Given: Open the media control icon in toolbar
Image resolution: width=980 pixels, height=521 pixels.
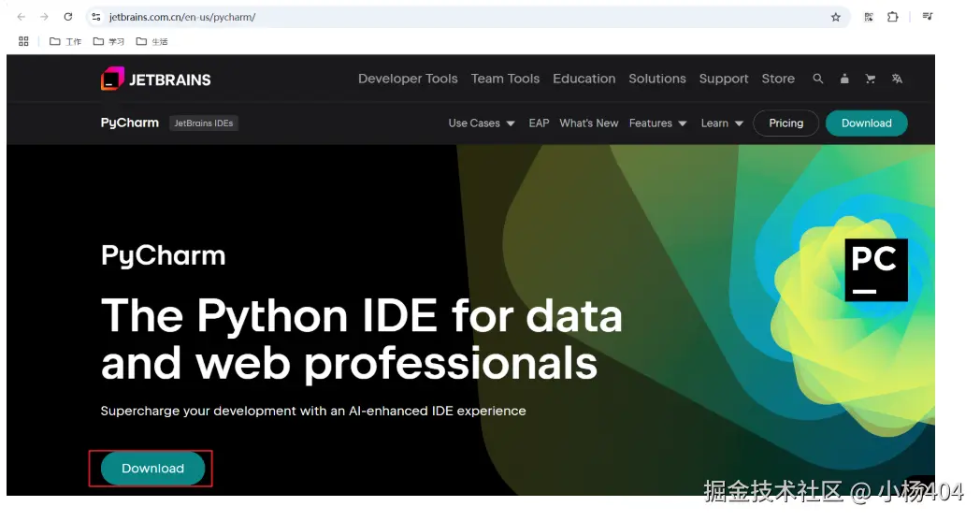Looking at the screenshot, I should tap(928, 17).
